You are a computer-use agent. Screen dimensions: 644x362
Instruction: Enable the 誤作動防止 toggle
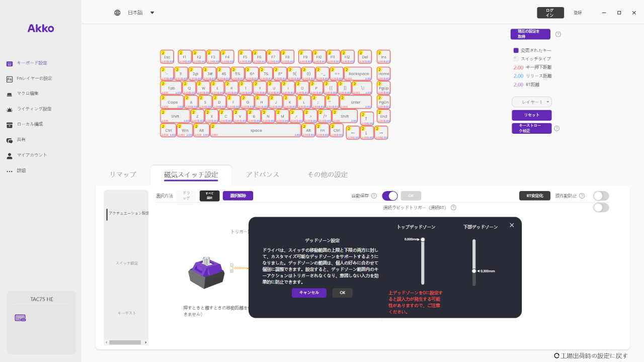click(x=601, y=196)
